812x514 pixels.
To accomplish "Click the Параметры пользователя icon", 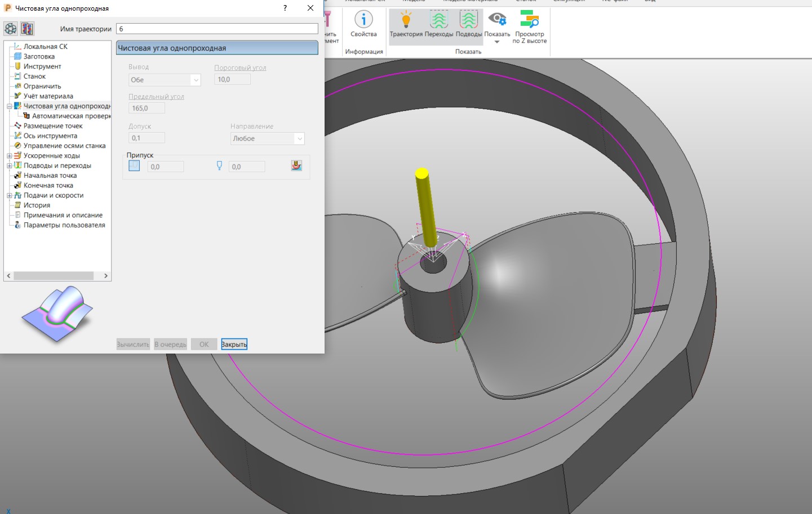I will (17, 225).
